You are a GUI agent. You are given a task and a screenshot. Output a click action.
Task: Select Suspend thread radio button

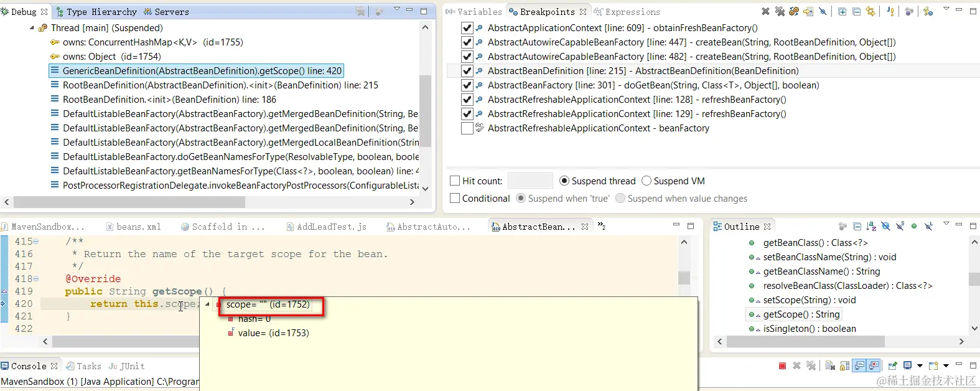coord(564,181)
